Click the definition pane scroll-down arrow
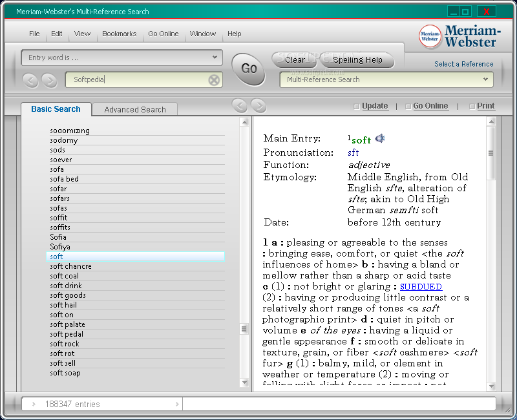Viewport: 517px width, 420px height. coord(491,386)
